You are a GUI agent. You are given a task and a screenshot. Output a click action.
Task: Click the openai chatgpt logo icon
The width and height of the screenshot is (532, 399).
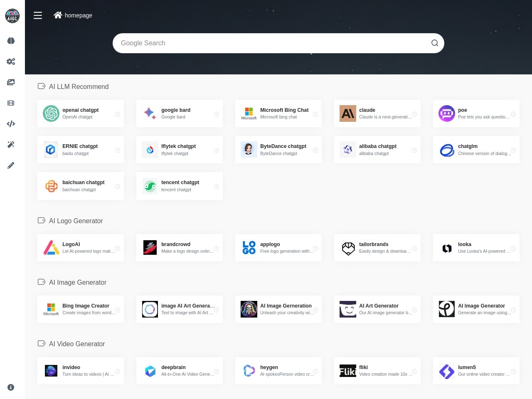pos(51,113)
